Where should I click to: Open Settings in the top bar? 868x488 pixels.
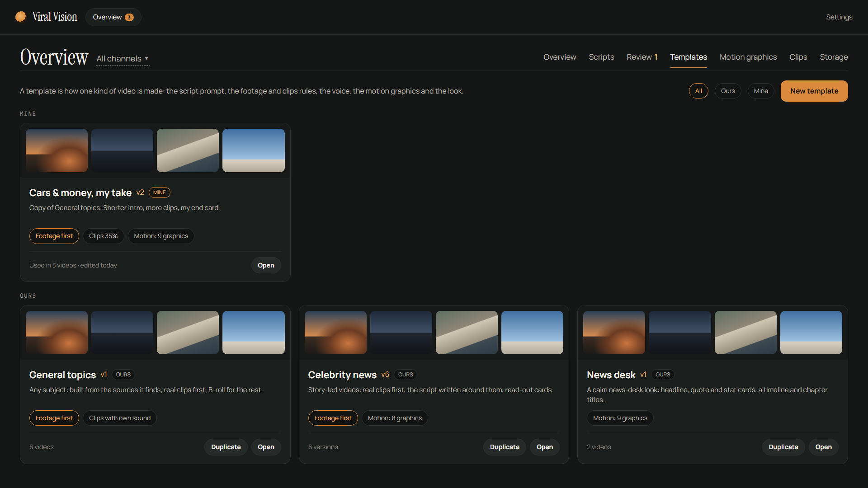839,17
